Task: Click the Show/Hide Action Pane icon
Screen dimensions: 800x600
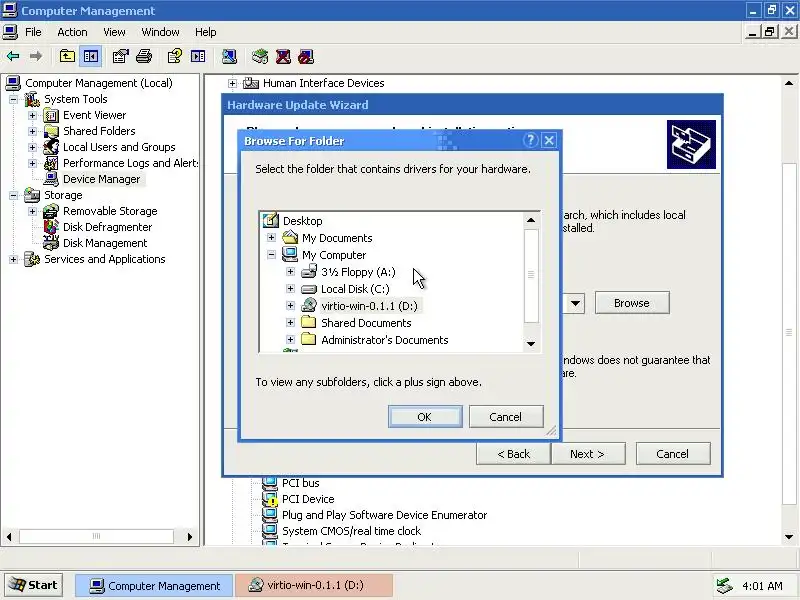Action: (198, 56)
